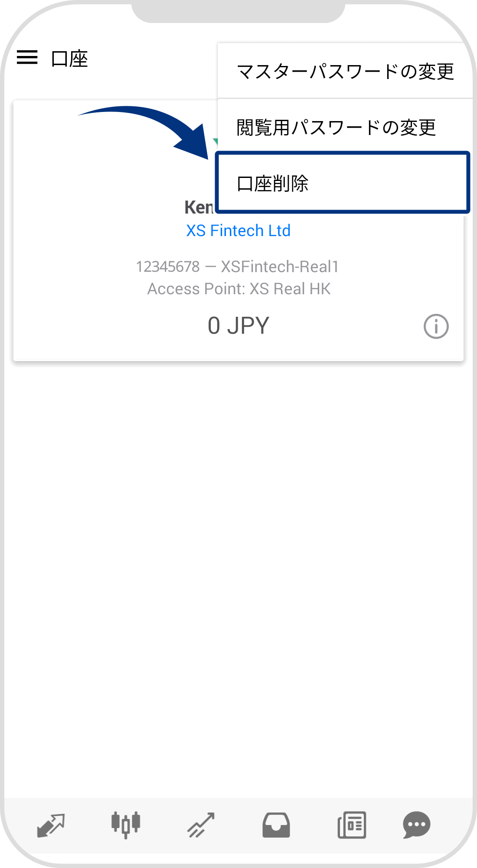Switch to the candlestick Chart tab
Viewport: 477px width, 868px height.
coord(126,825)
